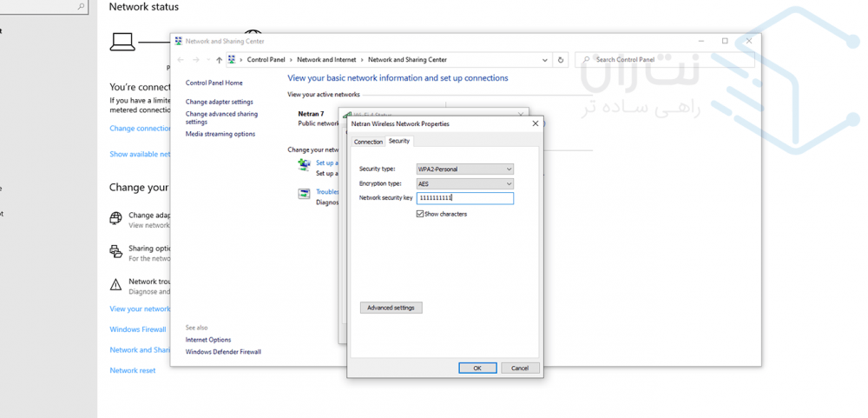Click the globe icon beside Change adapter options
Image resolution: width=868 pixels, height=418 pixels.
(x=115, y=219)
